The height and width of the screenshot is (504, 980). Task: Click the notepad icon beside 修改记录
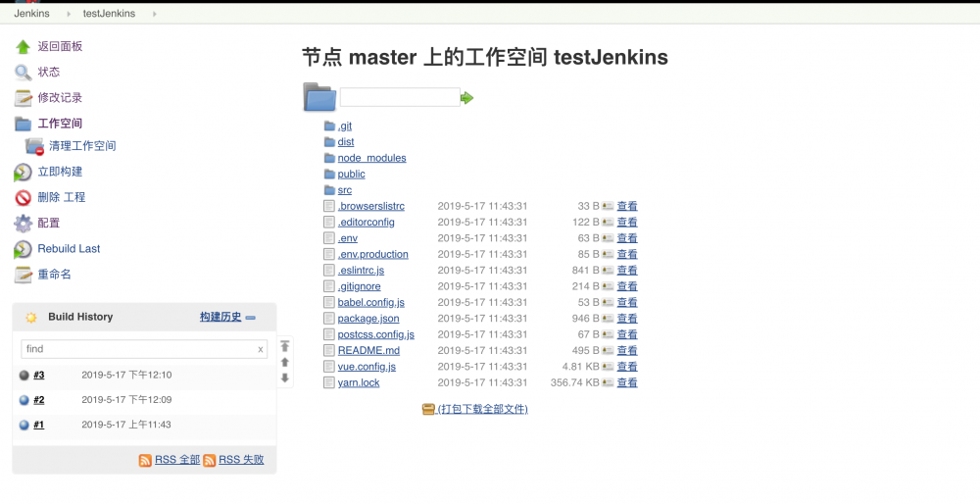click(24, 98)
